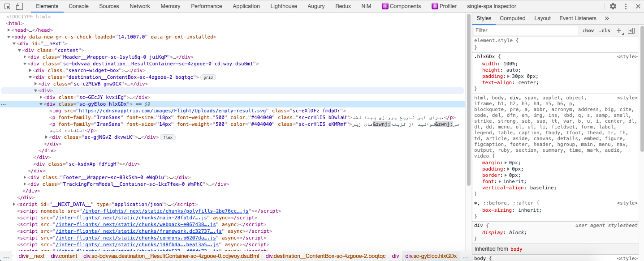This screenshot has width=644, height=261.
Task: Click the Elements panel vertical scrollbar
Action: 468,101
